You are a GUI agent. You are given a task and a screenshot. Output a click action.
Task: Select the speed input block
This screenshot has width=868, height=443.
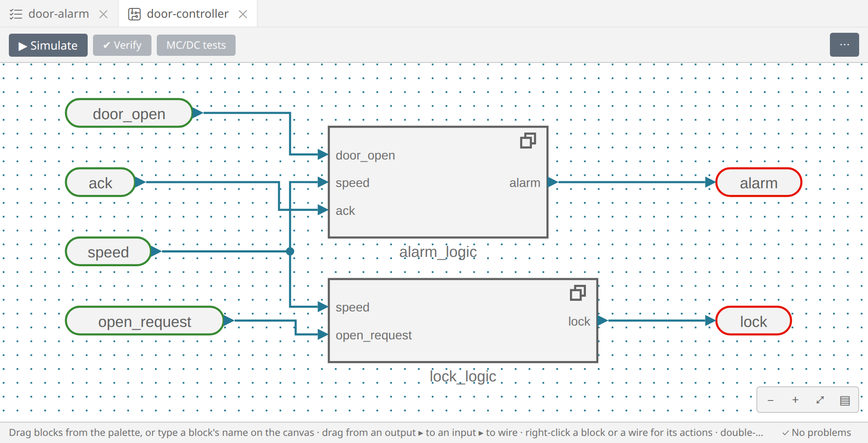(x=108, y=251)
